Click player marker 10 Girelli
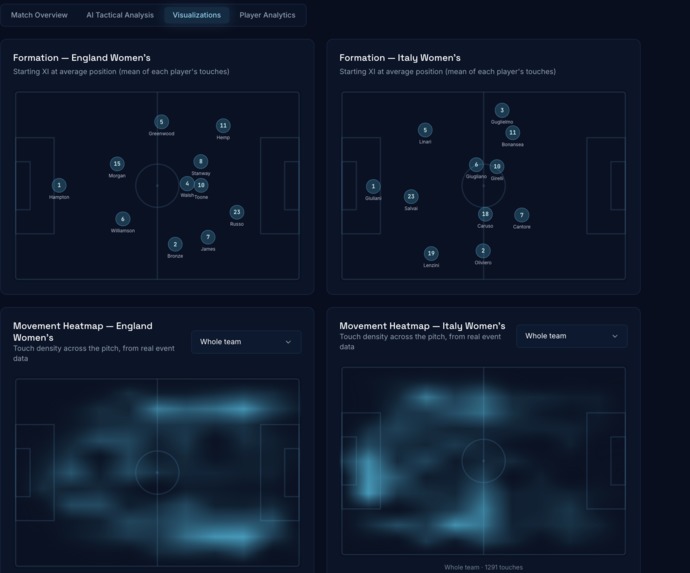This screenshot has width=690, height=573. tap(497, 166)
